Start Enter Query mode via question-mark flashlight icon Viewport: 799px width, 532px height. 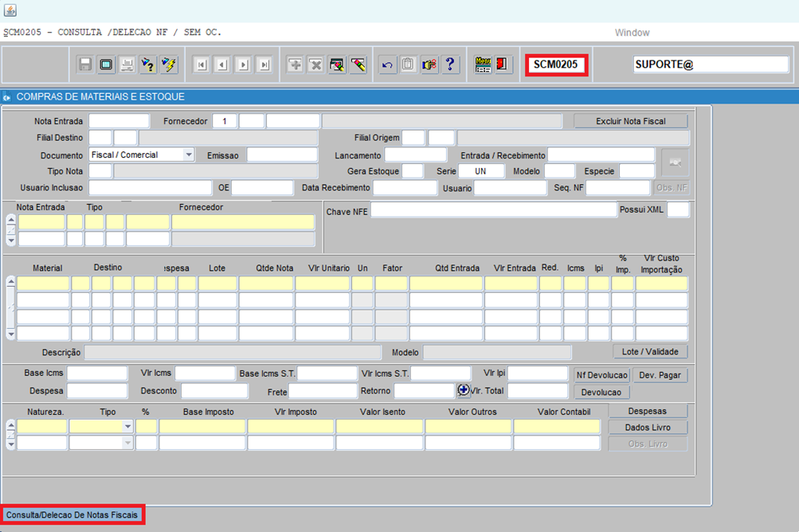pos(148,65)
